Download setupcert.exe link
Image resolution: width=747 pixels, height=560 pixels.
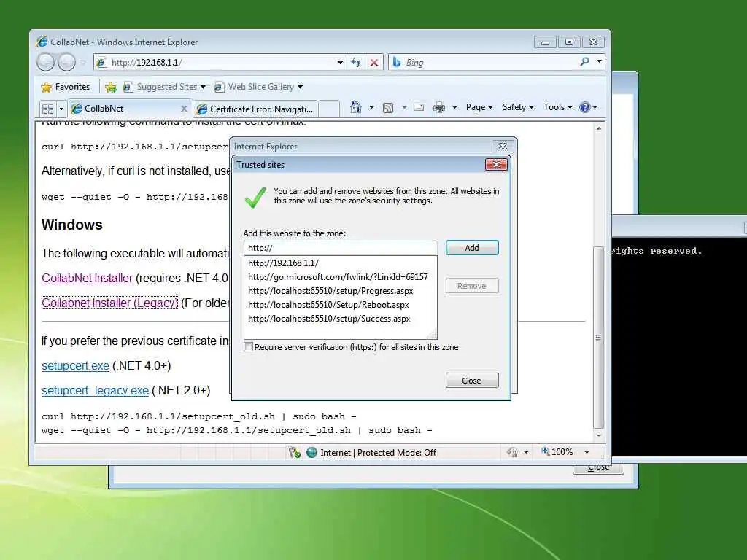coord(75,366)
